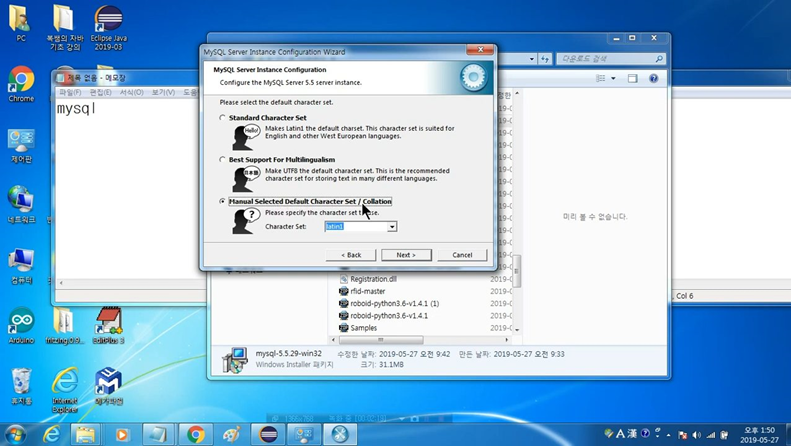Open Explorer view options dropdown arrow

pyautogui.click(x=613, y=78)
